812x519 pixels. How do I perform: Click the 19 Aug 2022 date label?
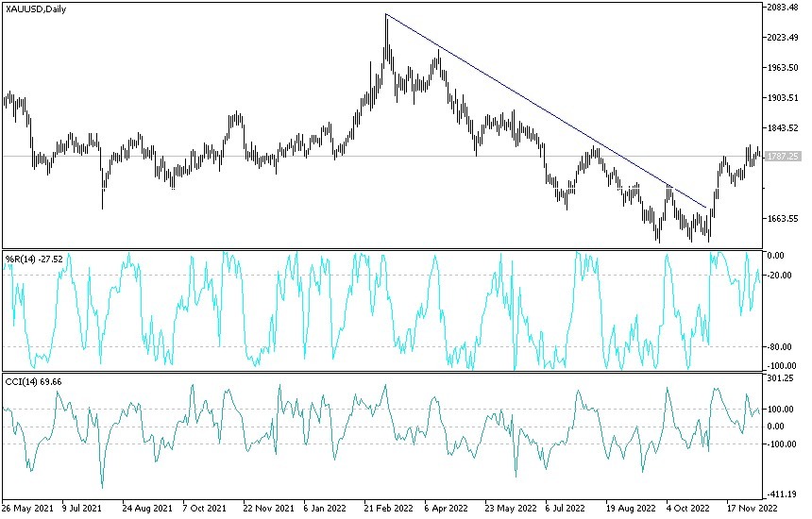tap(631, 508)
